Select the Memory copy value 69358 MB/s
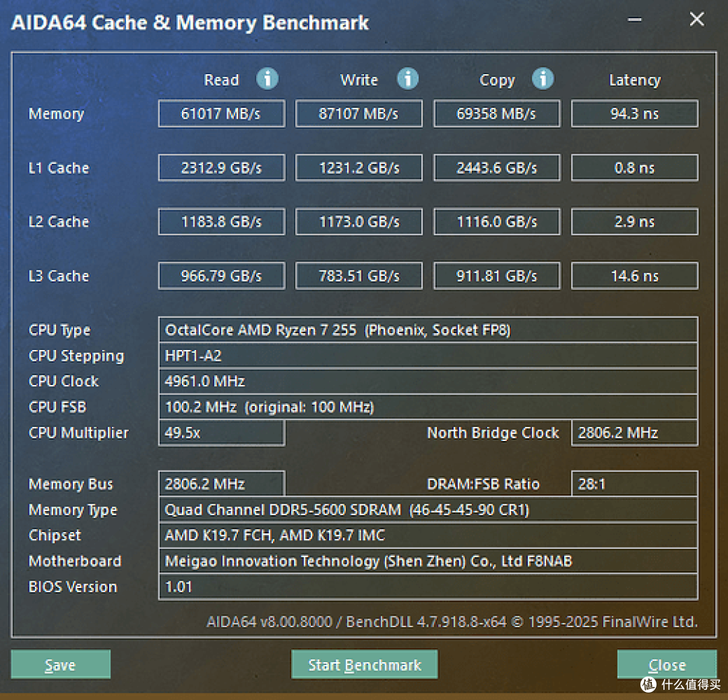This screenshot has width=728, height=700. click(x=497, y=113)
